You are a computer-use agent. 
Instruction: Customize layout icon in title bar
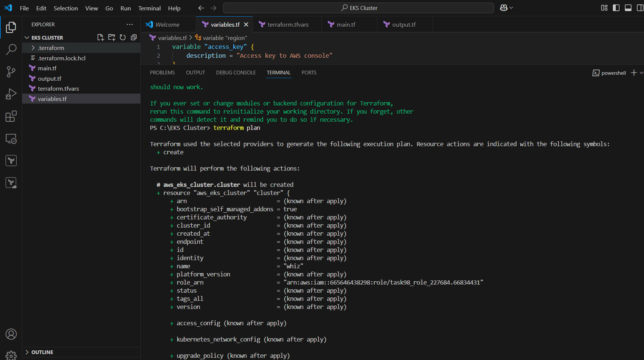[x=604, y=8]
